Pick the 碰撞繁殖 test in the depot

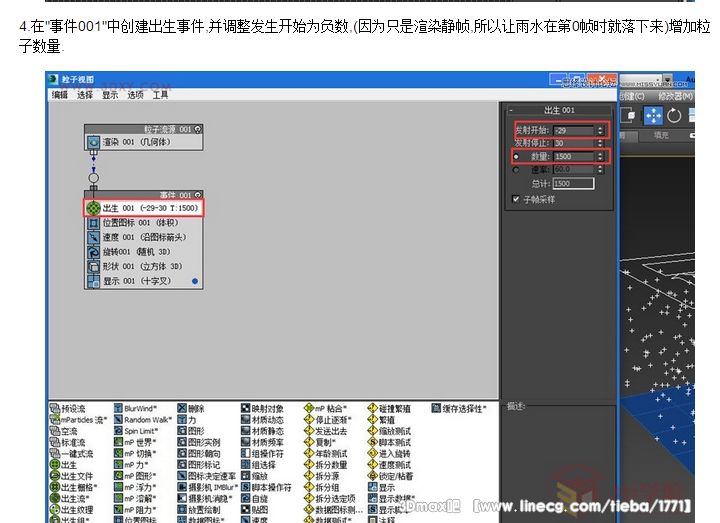389,408
